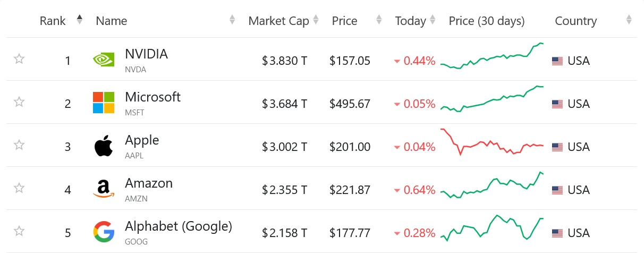Click the USA flag in Amazon row
Image resolution: width=644 pixels, height=253 pixels.
[x=557, y=190]
